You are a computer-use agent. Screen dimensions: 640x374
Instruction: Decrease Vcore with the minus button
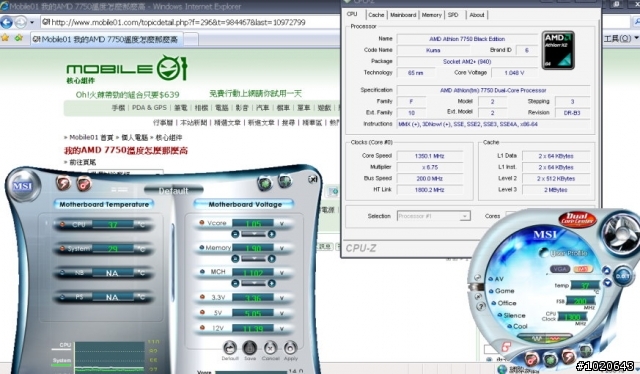235,234
